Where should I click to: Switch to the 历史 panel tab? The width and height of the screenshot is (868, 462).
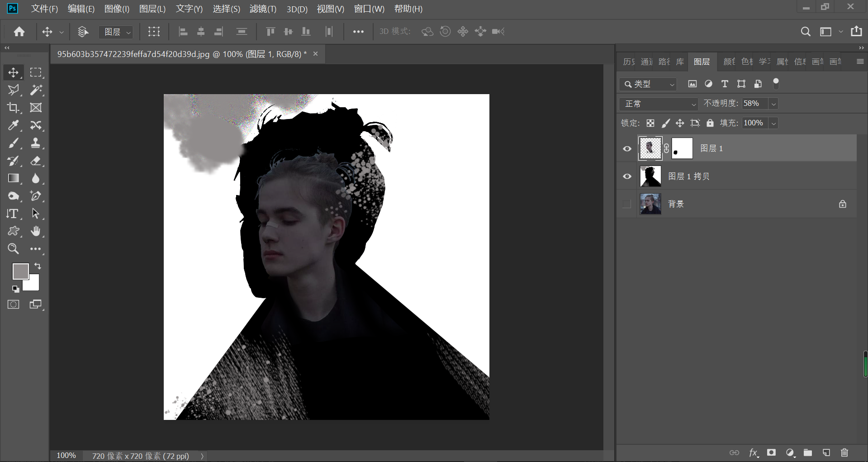click(628, 62)
